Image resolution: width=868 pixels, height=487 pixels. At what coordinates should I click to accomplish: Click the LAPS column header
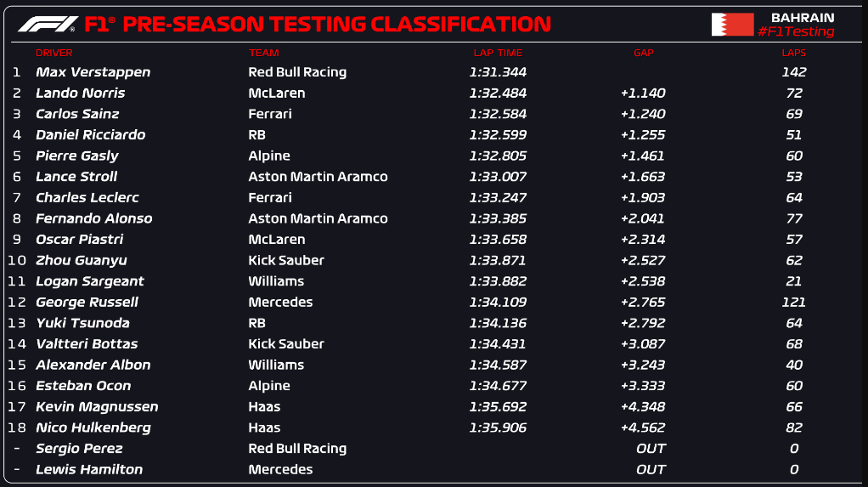(x=793, y=53)
